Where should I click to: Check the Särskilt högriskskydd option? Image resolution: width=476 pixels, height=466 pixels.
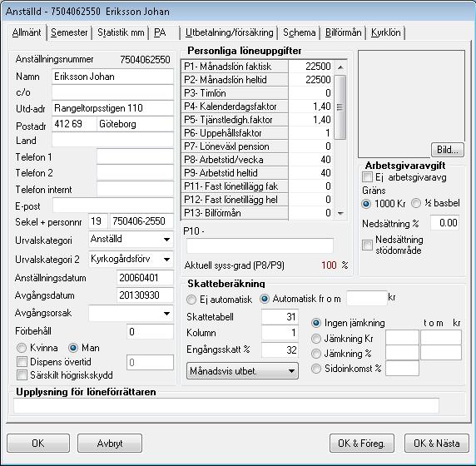pyautogui.click(x=22, y=375)
